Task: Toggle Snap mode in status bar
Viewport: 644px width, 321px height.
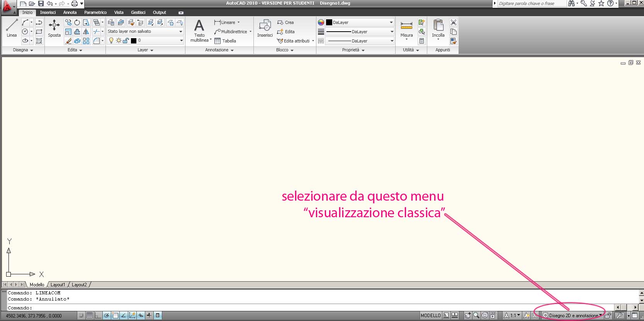Action: tap(81, 316)
